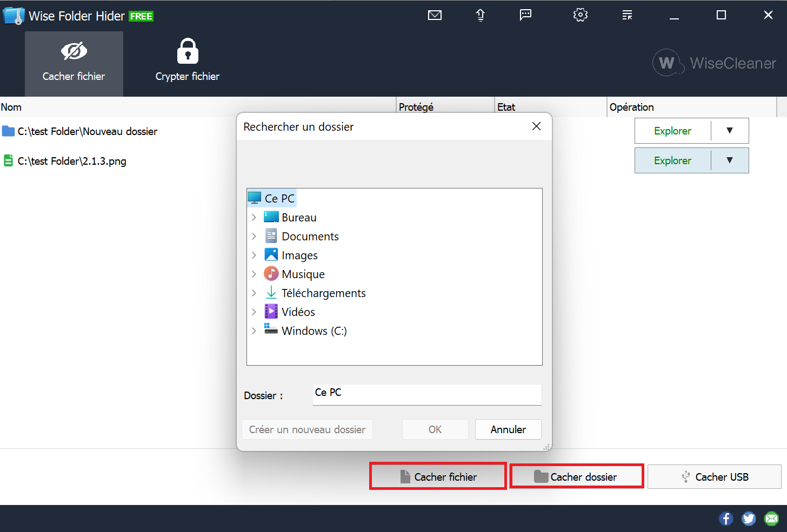Click the Dossier text field
Viewport: 787px width, 532px height.
427,394
